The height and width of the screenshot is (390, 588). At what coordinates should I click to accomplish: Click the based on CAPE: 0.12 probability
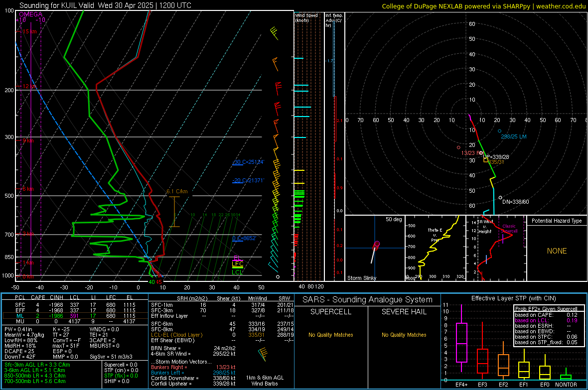click(x=546, y=315)
